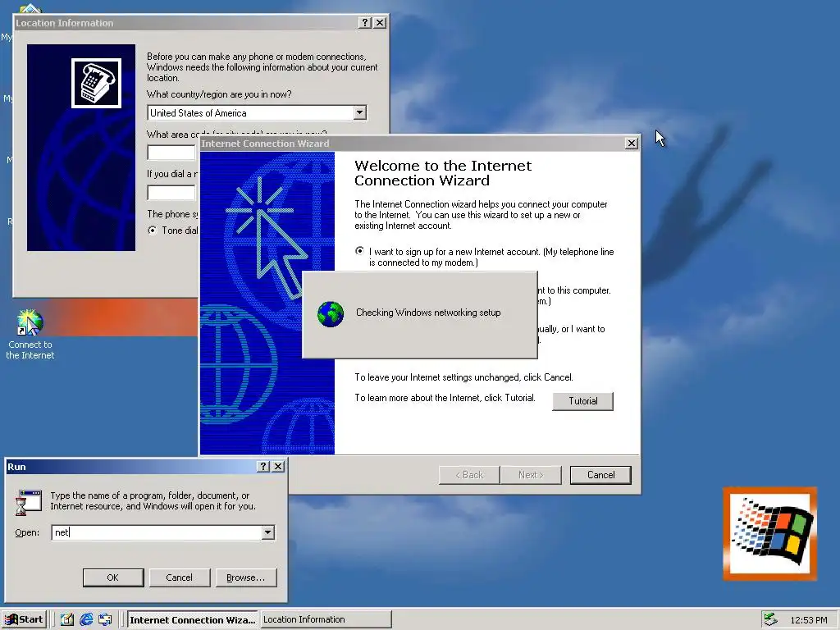Click the taskbar clock showing 12:53 PM
Image resolution: width=840 pixels, height=630 pixels.
coord(808,620)
